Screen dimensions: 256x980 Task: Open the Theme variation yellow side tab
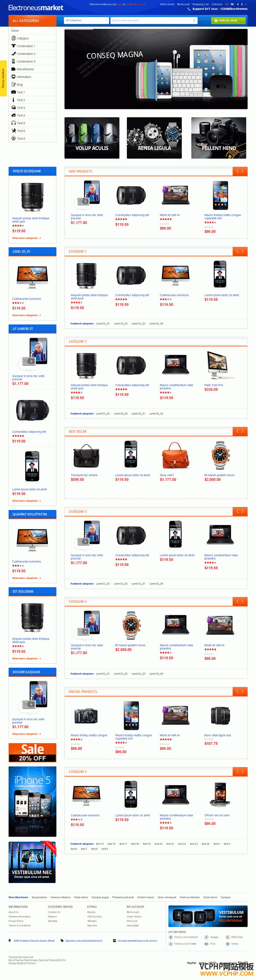pos(3,78)
